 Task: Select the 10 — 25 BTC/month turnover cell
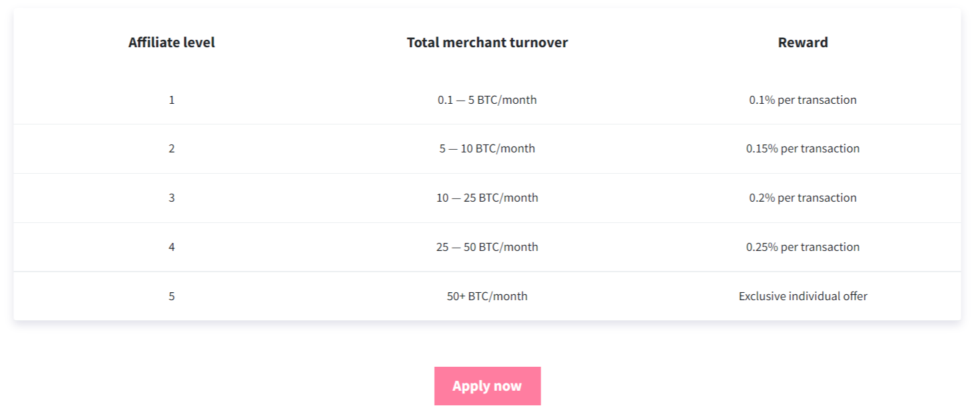click(x=487, y=198)
